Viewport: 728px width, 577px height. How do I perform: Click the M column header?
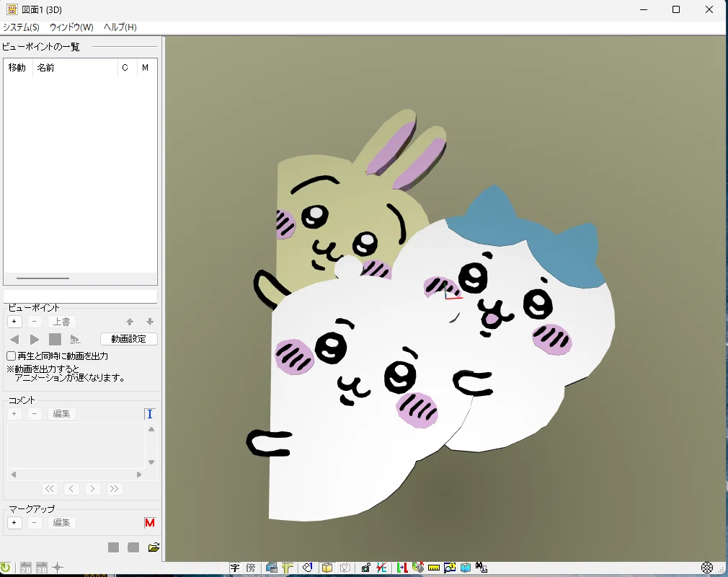(x=146, y=68)
